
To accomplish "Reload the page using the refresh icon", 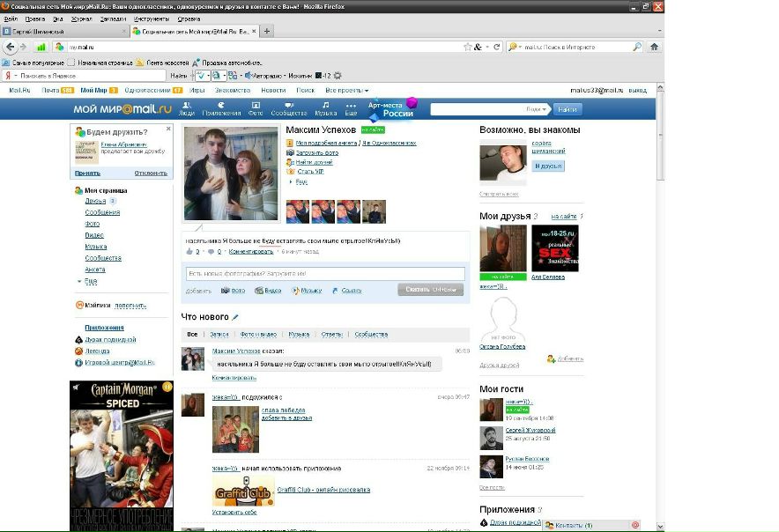I will [x=497, y=47].
